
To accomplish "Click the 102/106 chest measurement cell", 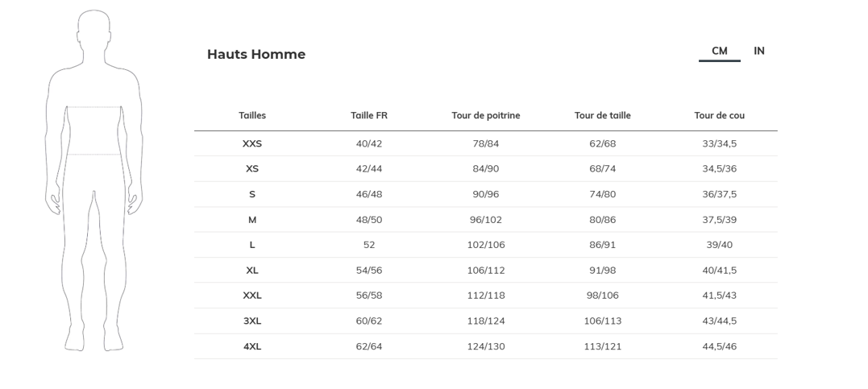I will pos(486,245).
